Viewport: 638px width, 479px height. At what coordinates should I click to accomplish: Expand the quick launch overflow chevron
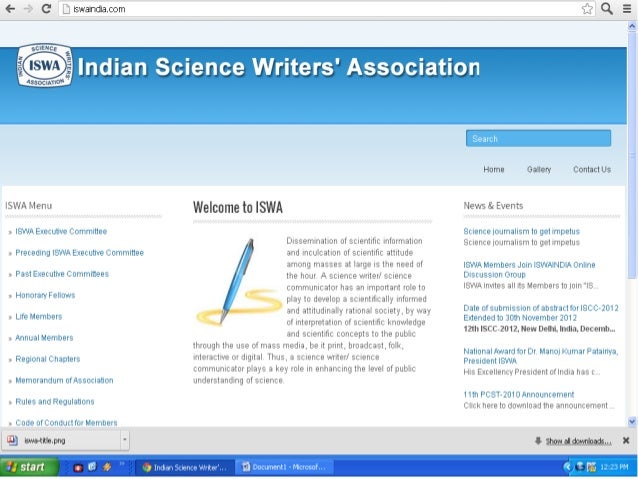coord(121,464)
